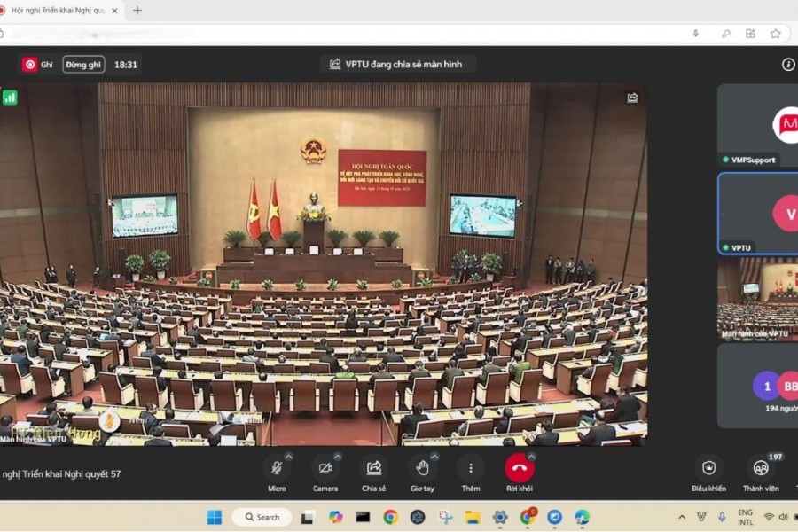The width and height of the screenshot is (798, 532).
Task: Click VPTU đang chia sẻ màn hình banner
Action: [x=397, y=64]
